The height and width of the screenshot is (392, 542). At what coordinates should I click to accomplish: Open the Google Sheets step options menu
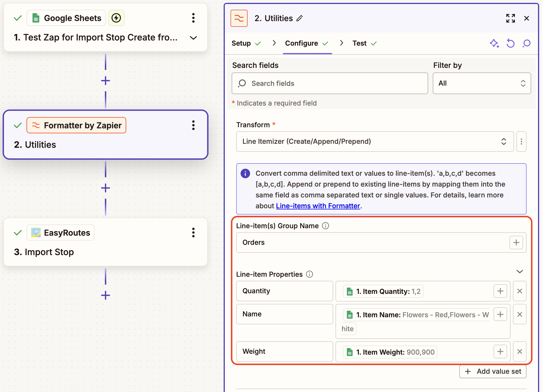coord(193,18)
